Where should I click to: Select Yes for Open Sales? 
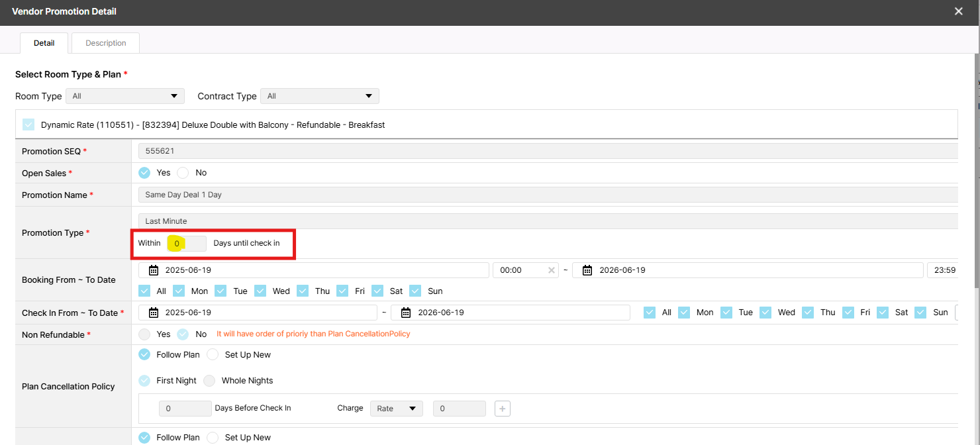[144, 173]
